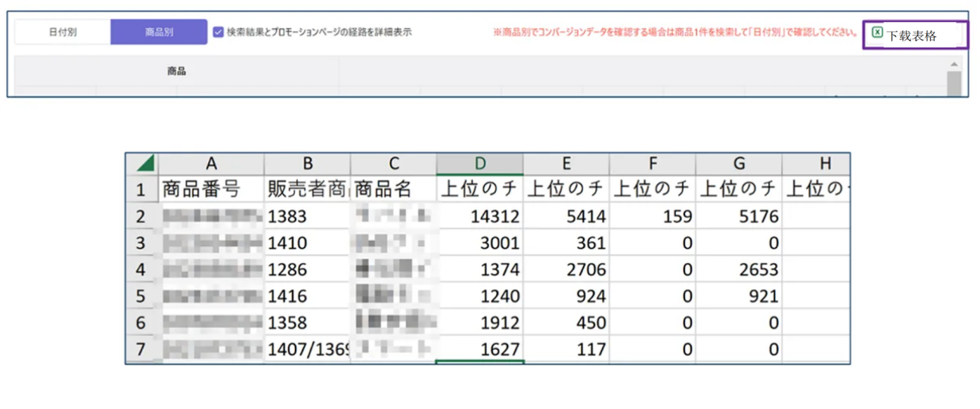The width and height of the screenshot is (980, 409).
Task: Select row 6 header
Action: [x=142, y=322]
